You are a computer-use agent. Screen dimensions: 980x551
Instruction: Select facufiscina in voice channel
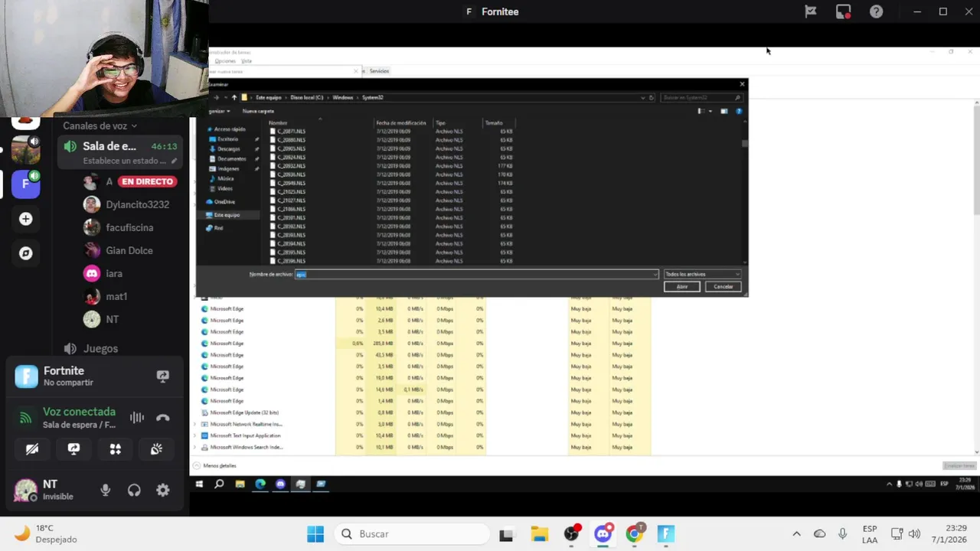point(129,227)
